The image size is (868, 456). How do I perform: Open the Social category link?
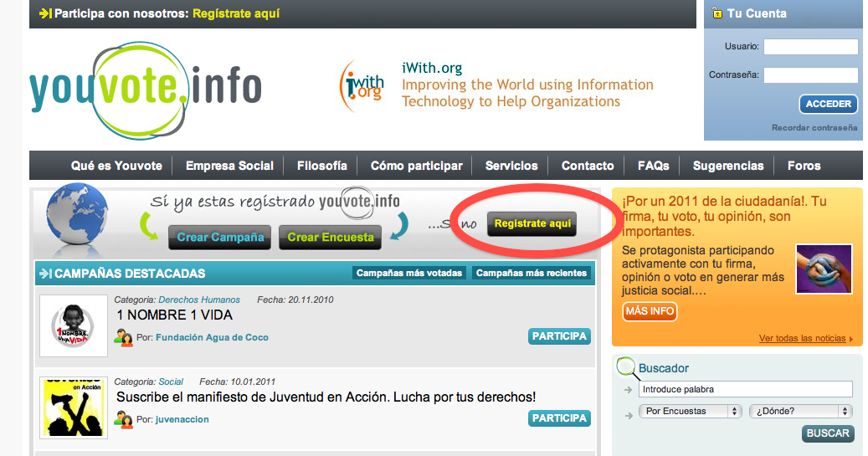pos(171,382)
